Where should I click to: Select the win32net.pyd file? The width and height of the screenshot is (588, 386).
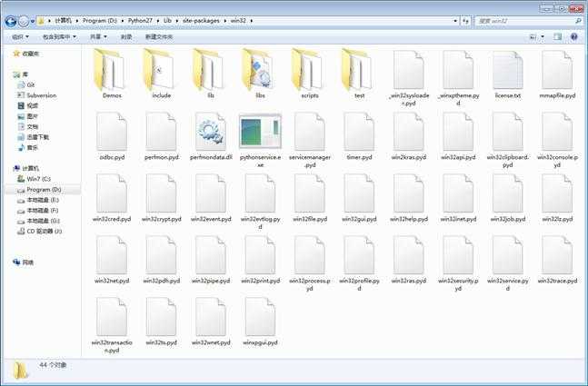[x=112, y=260]
